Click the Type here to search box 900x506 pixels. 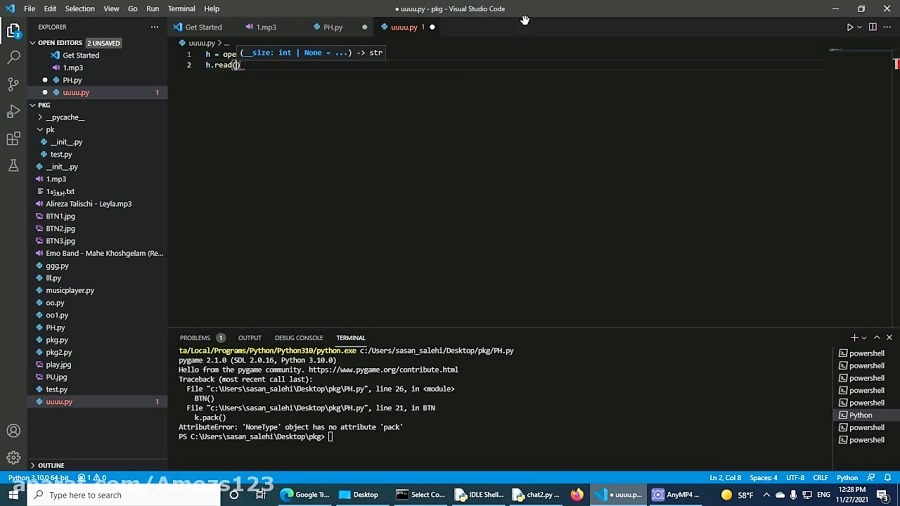tap(124, 495)
